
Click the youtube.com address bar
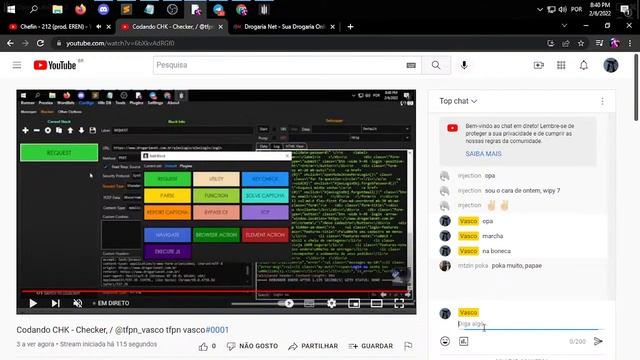(298, 43)
